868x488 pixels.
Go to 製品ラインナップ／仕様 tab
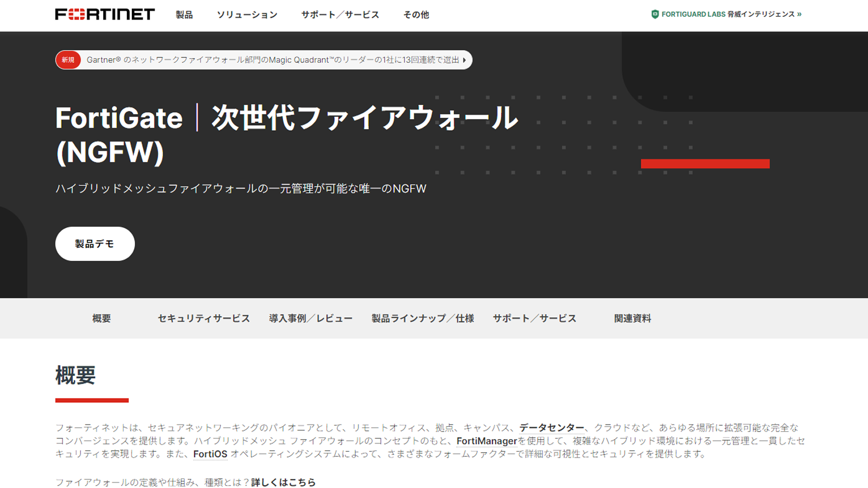(x=423, y=318)
